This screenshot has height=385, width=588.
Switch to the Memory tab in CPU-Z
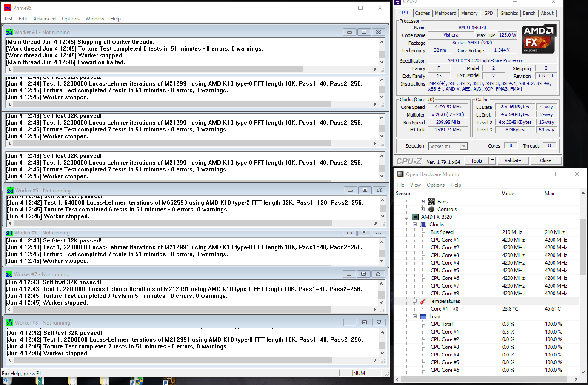469,13
